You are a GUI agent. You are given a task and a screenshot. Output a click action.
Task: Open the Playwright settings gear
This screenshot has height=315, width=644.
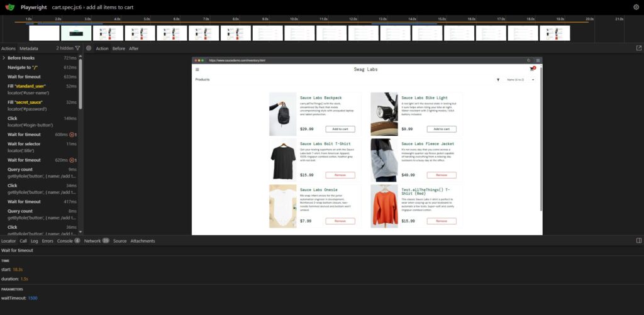click(x=636, y=7)
